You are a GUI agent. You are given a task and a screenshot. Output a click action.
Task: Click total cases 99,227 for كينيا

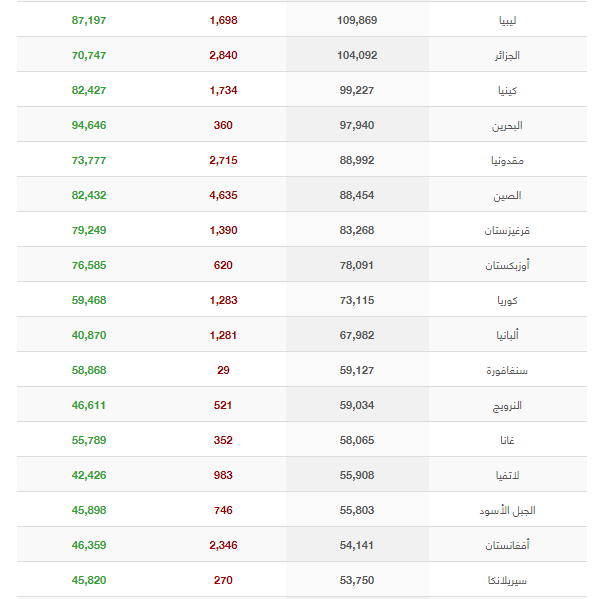(x=357, y=90)
